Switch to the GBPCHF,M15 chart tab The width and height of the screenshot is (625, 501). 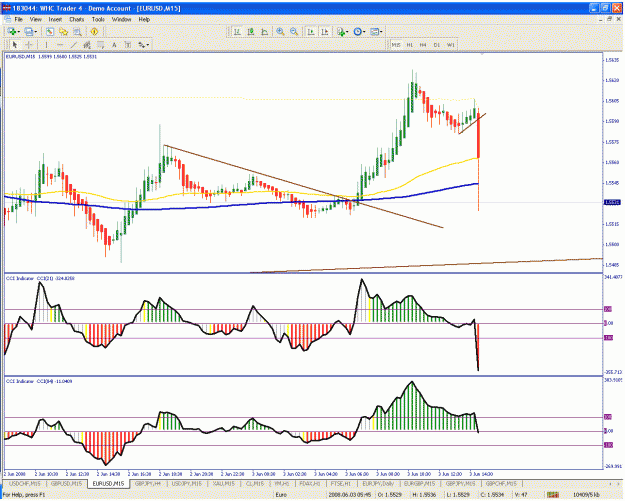[x=501, y=483]
